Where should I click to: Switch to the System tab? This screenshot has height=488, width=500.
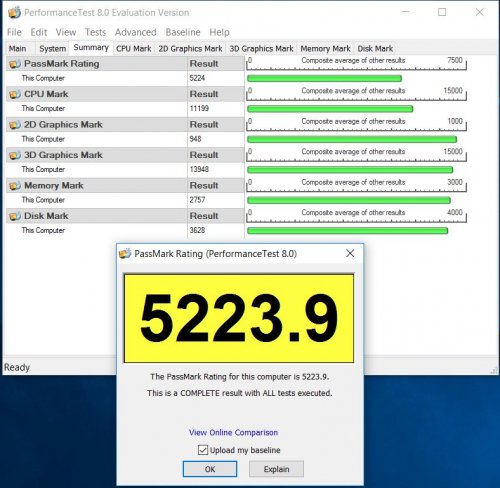tap(52, 49)
